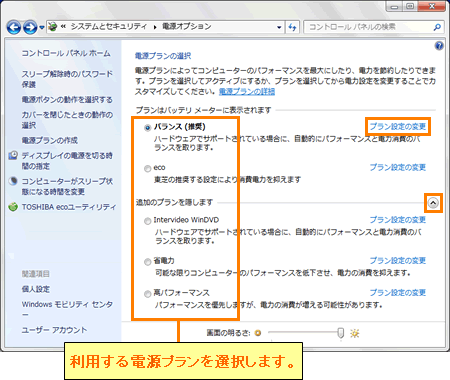The image size is (450, 380).
Task: Open address bar history dropdown arrow
Action: pos(279,27)
